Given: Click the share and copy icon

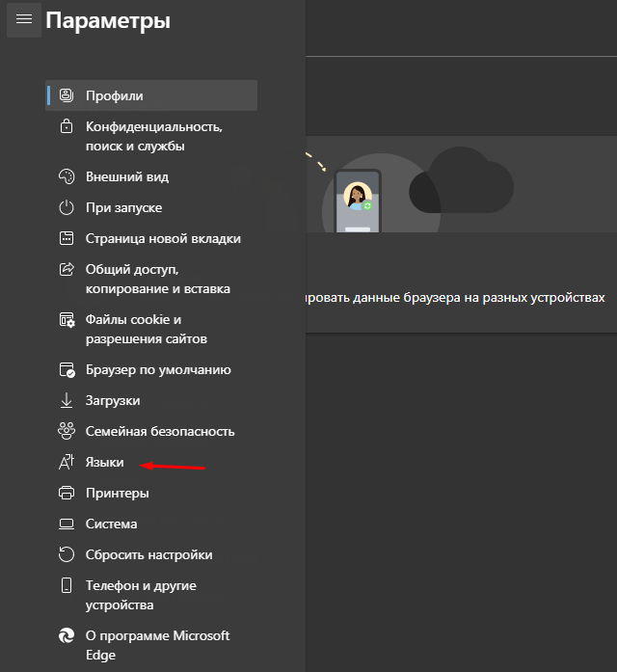Looking at the screenshot, I should coord(67,269).
